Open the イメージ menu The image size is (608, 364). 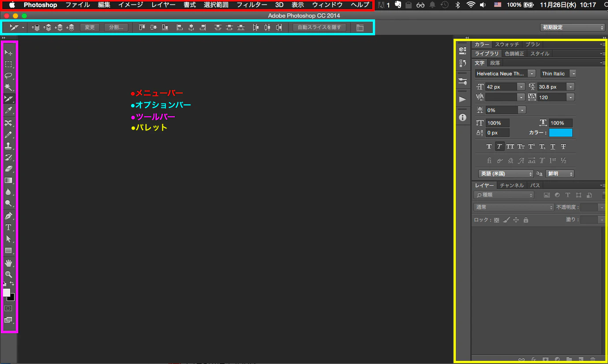pos(131,5)
